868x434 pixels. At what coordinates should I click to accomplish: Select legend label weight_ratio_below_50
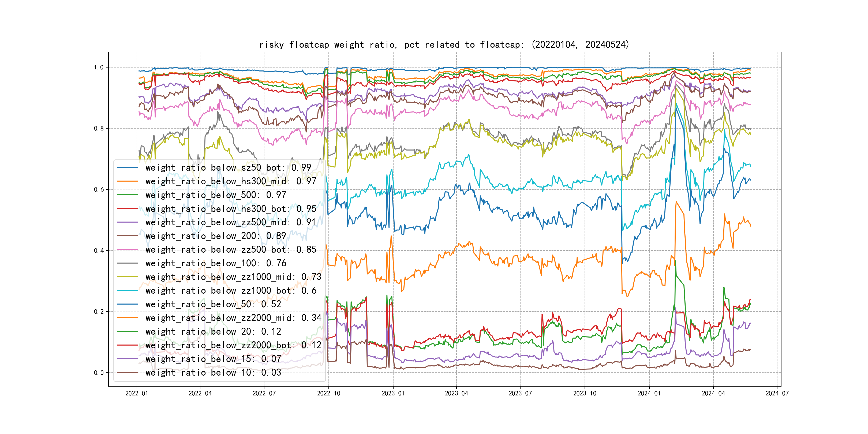pos(213,304)
